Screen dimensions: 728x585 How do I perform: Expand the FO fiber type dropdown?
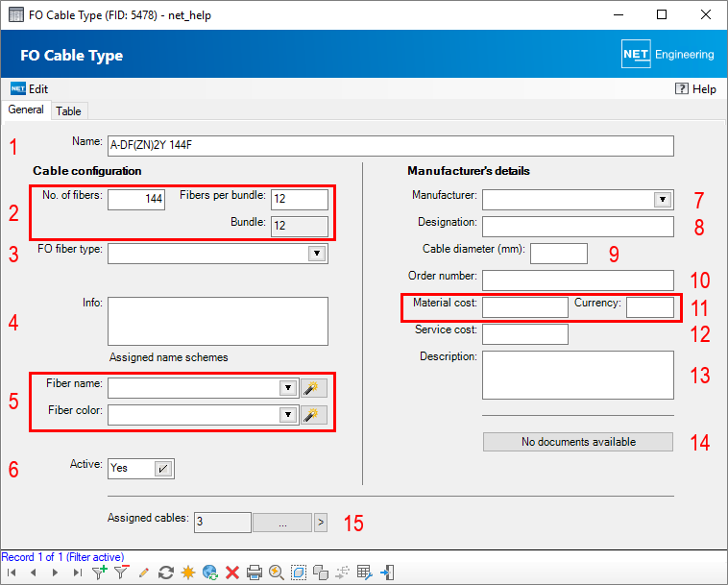click(317, 254)
